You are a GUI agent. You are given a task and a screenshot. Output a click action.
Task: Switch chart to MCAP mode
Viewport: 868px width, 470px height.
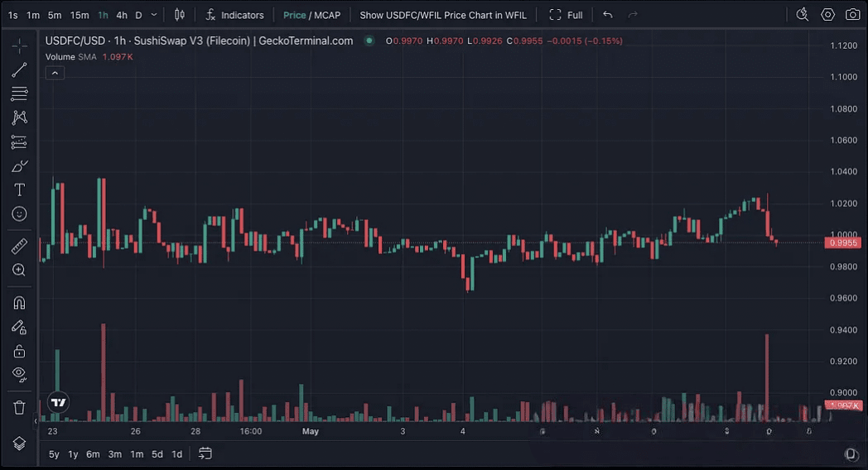[327, 16]
